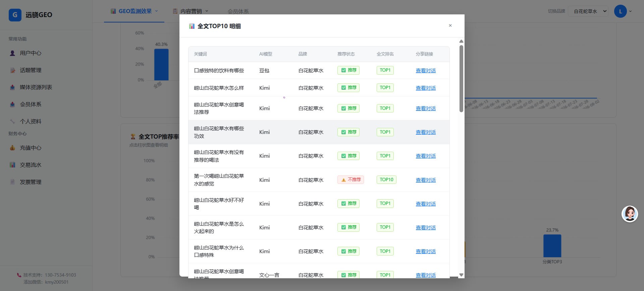
Task: Open 查看对话 for 崂山白花蛇草水创意喝法推荐 Kimi row
Action: 426,108
